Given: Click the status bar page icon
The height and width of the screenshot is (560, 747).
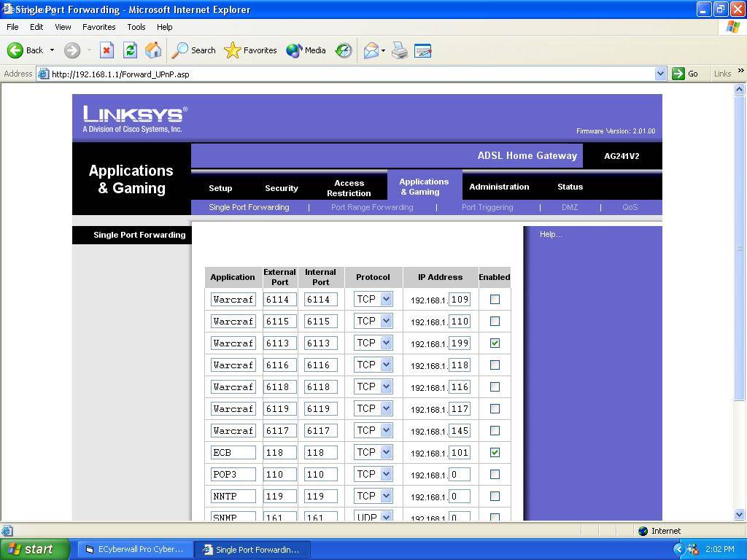Looking at the screenshot, I should 7,531.
